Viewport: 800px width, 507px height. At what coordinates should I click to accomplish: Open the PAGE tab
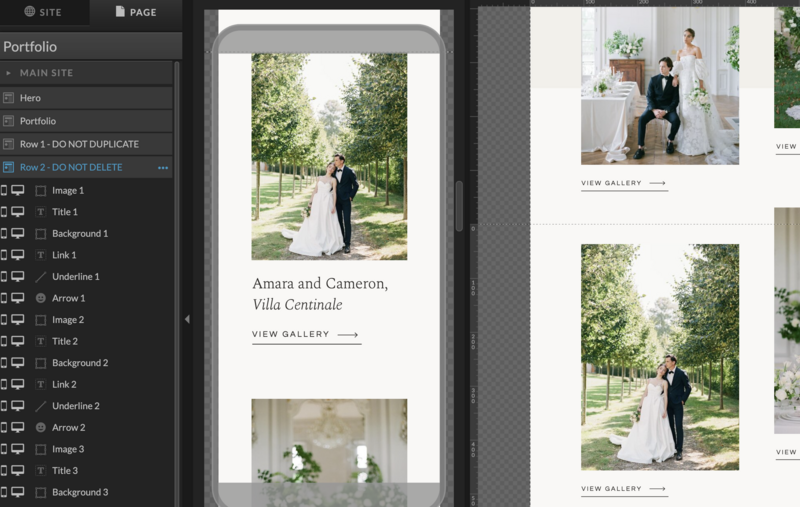135,12
